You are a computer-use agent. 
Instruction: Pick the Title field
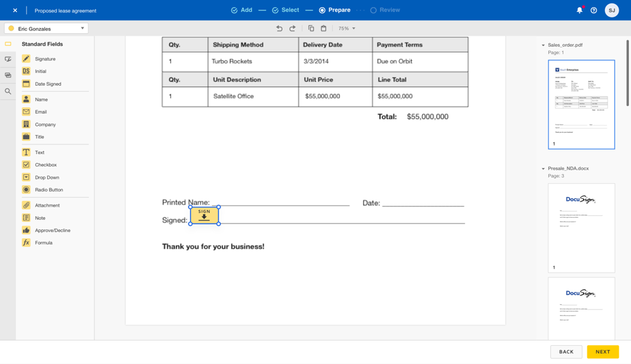tap(33, 136)
